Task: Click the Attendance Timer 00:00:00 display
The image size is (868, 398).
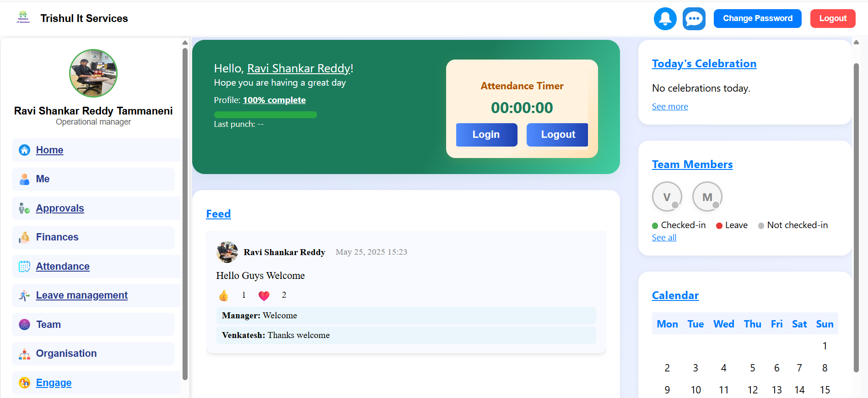Action: coord(522,108)
